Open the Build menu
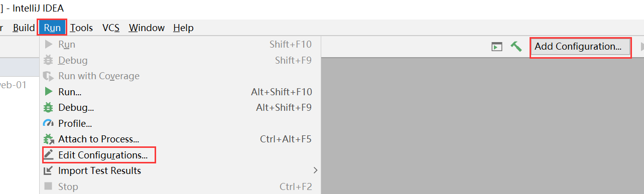The width and height of the screenshot is (644, 194). 24,28
